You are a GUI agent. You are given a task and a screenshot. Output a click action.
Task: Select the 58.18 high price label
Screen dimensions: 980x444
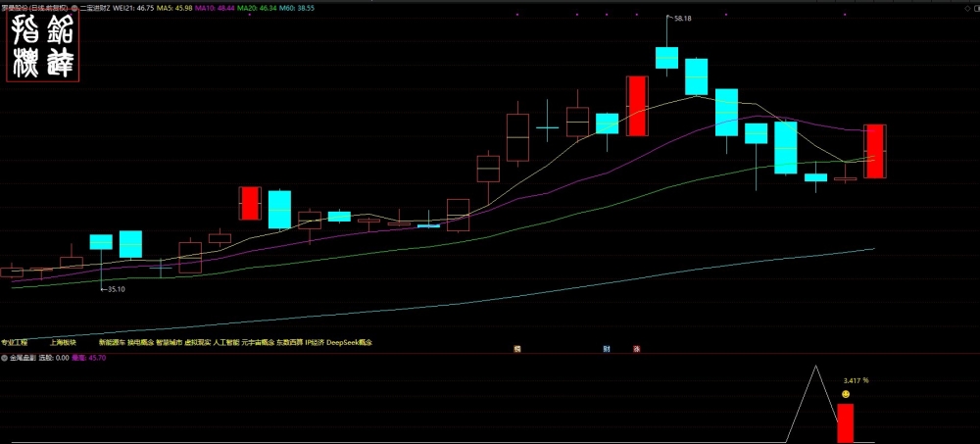[682, 19]
